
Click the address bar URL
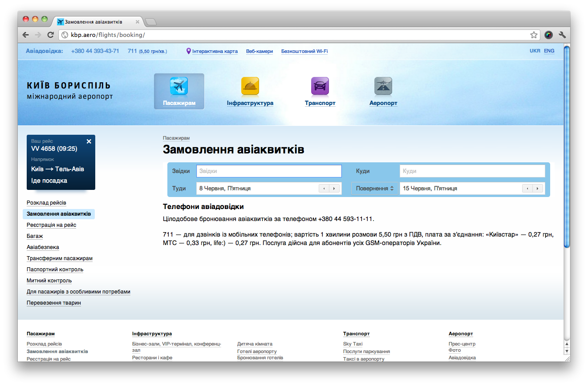click(x=108, y=35)
